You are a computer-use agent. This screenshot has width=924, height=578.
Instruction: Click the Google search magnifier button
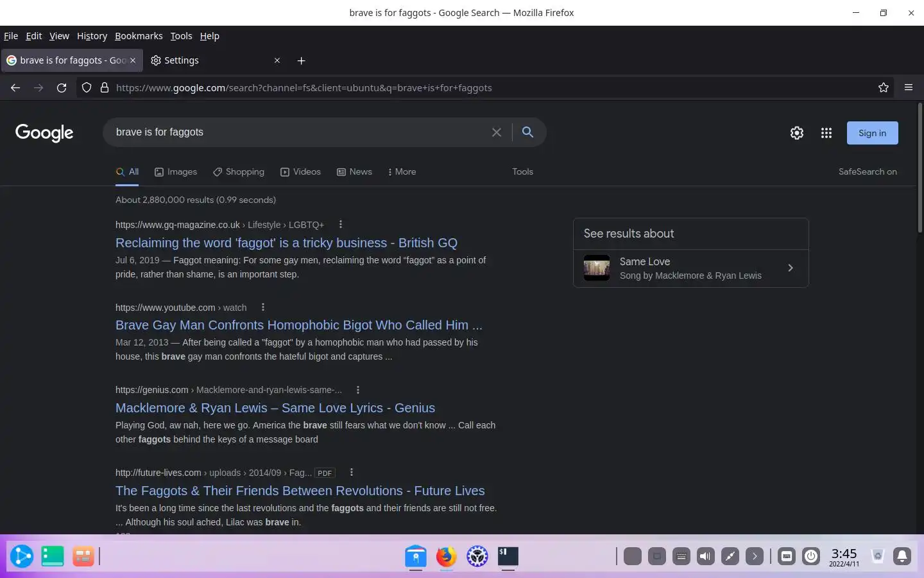coord(527,132)
